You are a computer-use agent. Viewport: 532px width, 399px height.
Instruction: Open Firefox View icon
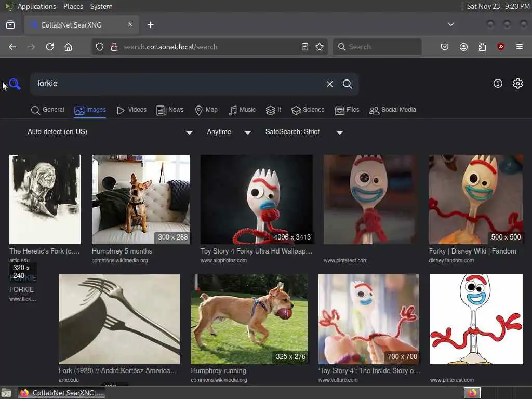(10, 24)
